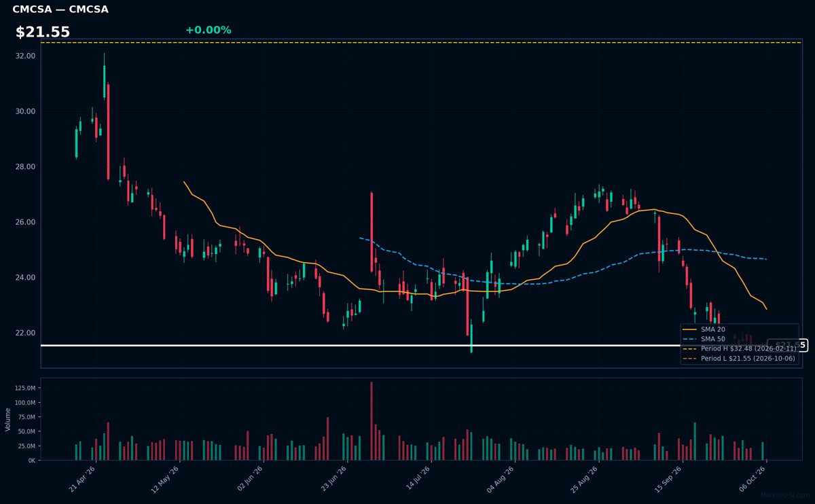Click the 25.0M volume axis label
Viewport: 815px width, 504px height.
[26, 446]
